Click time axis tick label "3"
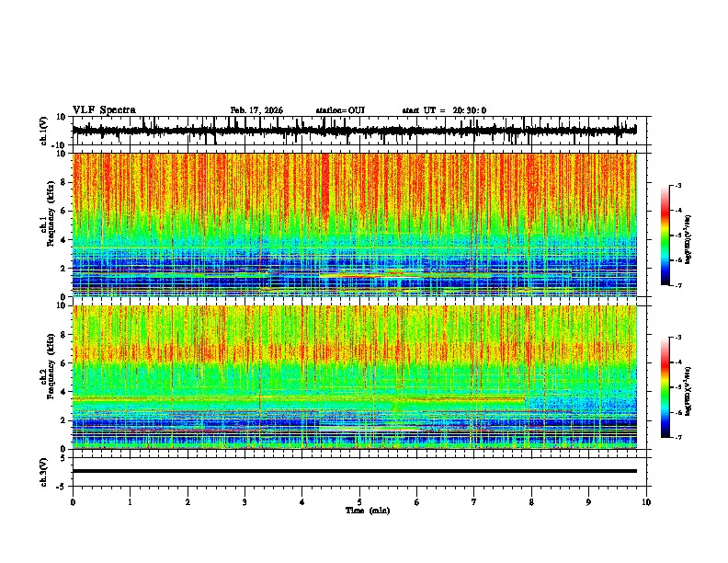The width and height of the screenshot is (728, 563). pos(245,502)
